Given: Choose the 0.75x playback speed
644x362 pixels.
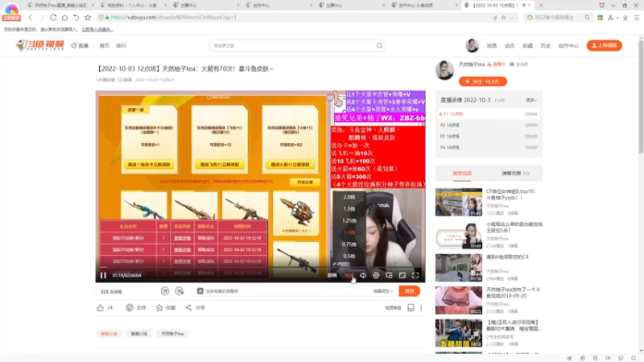Looking at the screenshot, I should point(349,245).
